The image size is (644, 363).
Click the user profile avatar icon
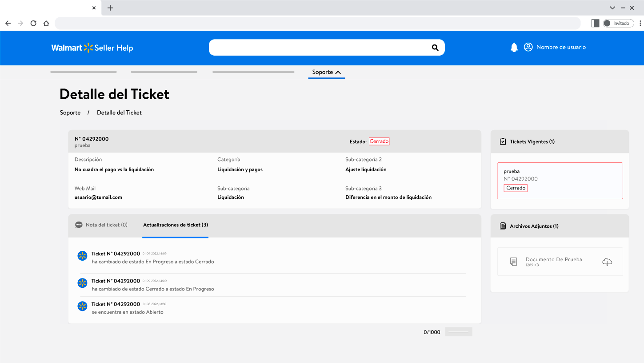(x=528, y=47)
